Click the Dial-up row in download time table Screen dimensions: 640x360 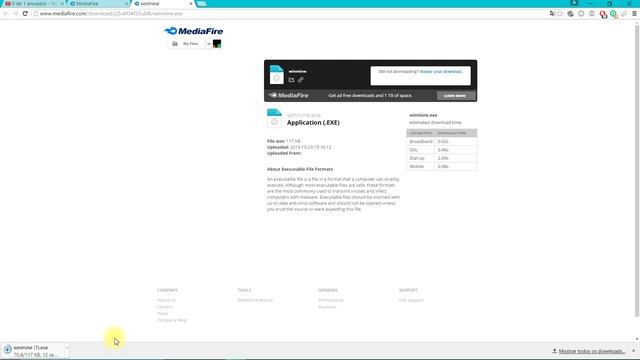point(442,158)
